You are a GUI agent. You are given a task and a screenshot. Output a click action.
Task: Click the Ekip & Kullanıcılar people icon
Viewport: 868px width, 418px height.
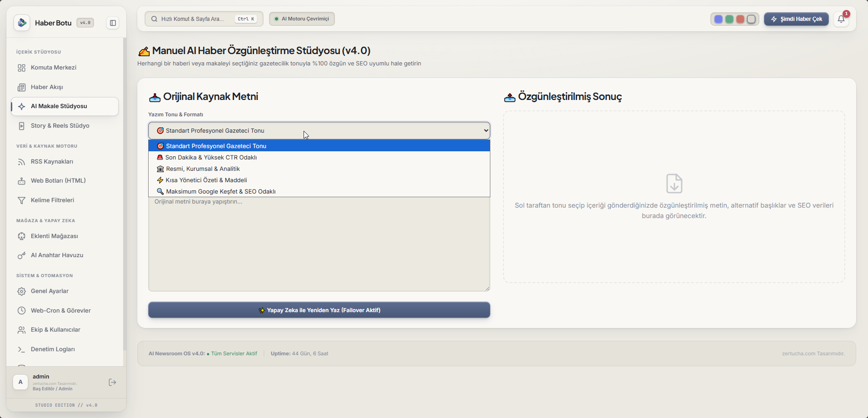pyautogui.click(x=21, y=330)
